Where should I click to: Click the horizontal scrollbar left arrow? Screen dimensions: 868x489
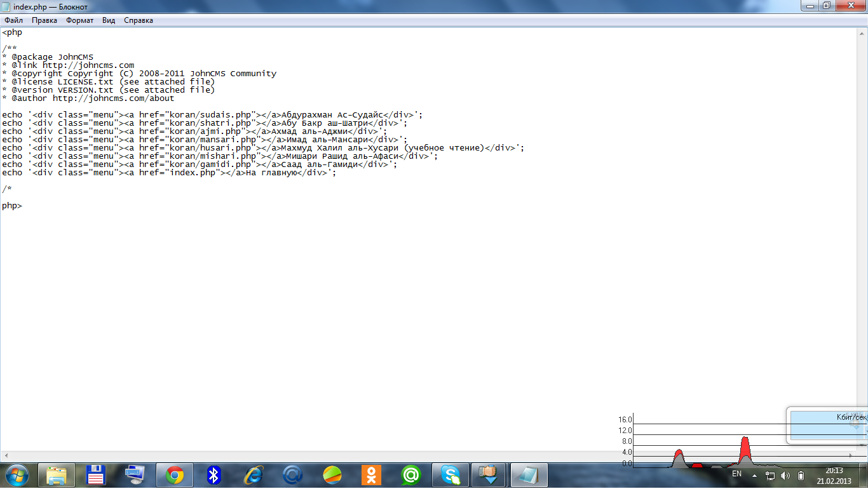(x=6, y=455)
